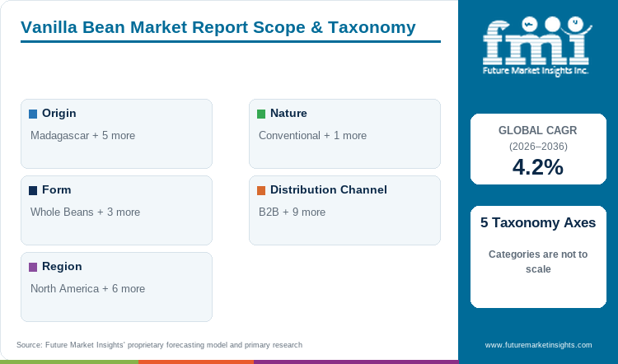Select the Form card heading
The height and width of the screenshot is (364, 618).
click(57, 190)
